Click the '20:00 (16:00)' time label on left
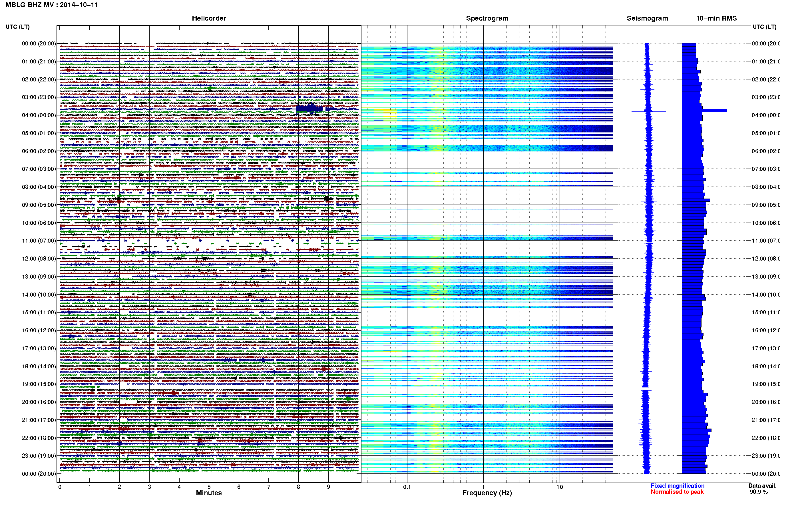This screenshot has width=812, height=508. coord(39,402)
